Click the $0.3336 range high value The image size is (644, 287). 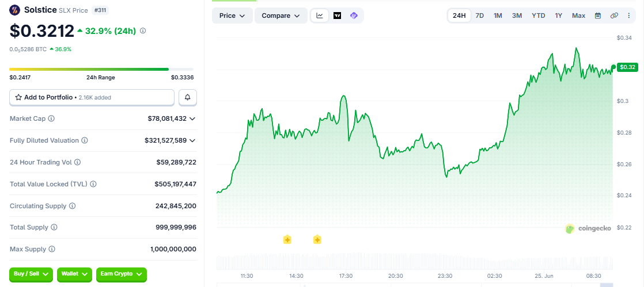(x=183, y=78)
